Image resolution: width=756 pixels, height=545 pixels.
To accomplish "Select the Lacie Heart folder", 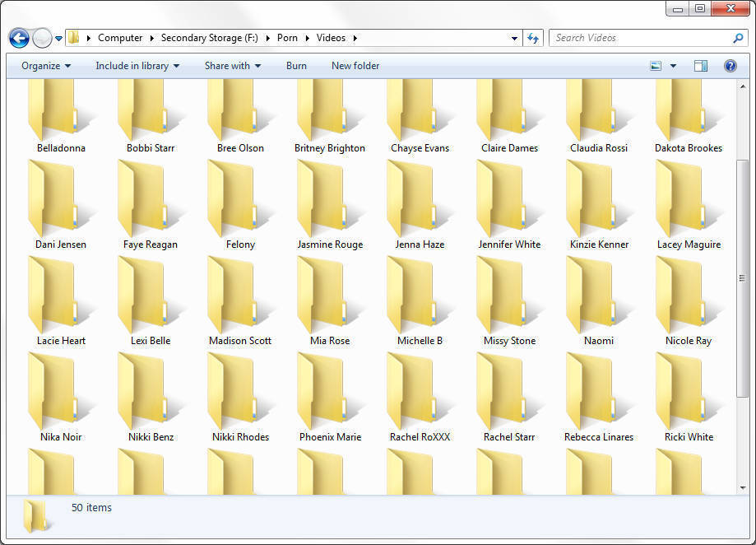I will 61,301.
